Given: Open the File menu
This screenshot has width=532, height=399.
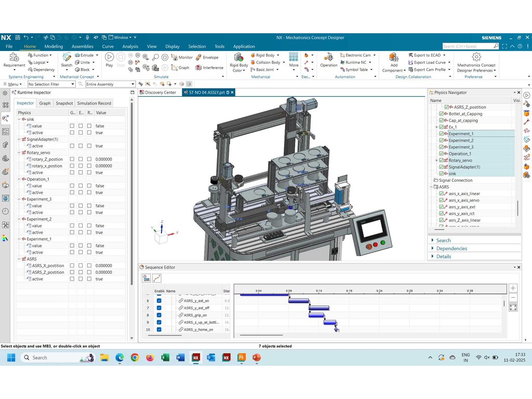Looking at the screenshot, I should coord(9,46).
